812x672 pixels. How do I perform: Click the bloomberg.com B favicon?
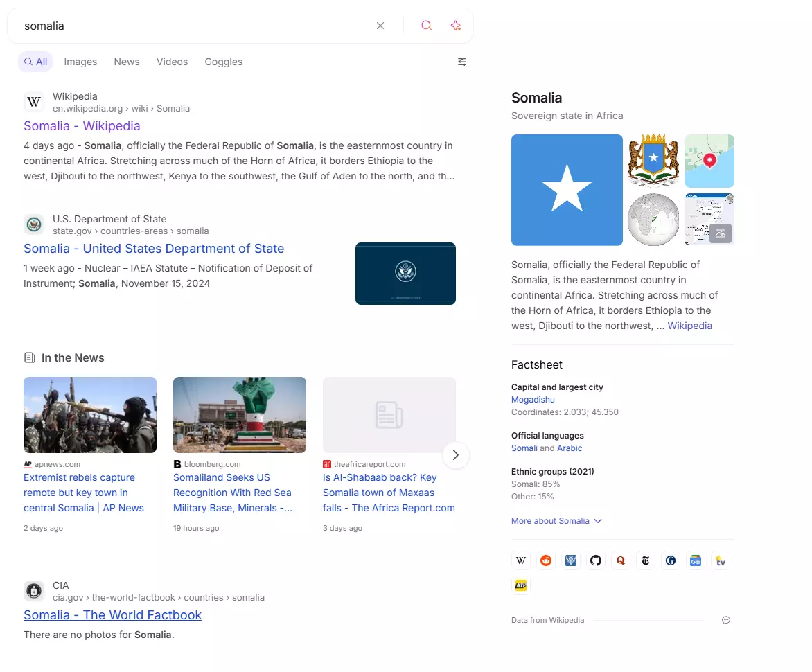(x=177, y=464)
